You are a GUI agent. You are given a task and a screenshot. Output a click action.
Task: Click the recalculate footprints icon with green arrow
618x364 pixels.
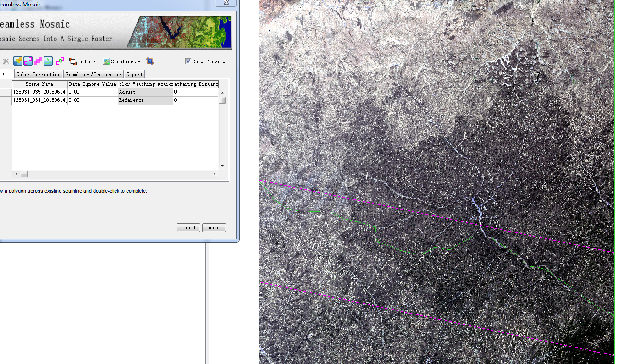[x=60, y=61]
